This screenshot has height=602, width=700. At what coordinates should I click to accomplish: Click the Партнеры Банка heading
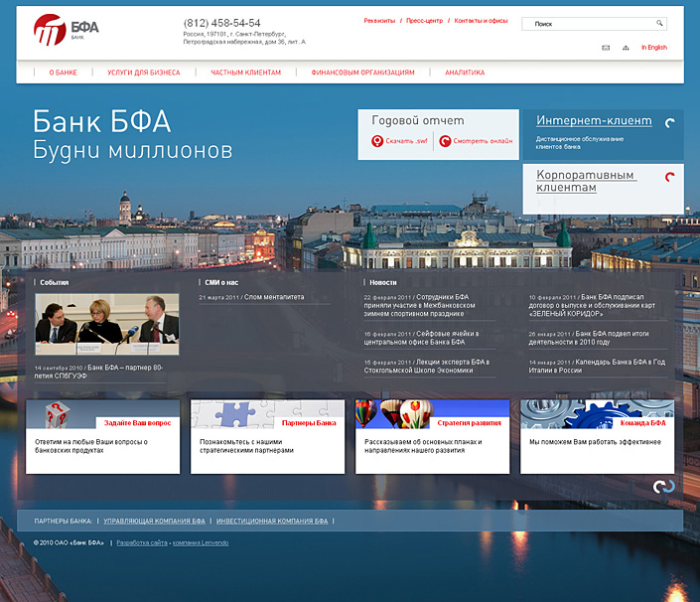pyautogui.click(x=309, y=423)
